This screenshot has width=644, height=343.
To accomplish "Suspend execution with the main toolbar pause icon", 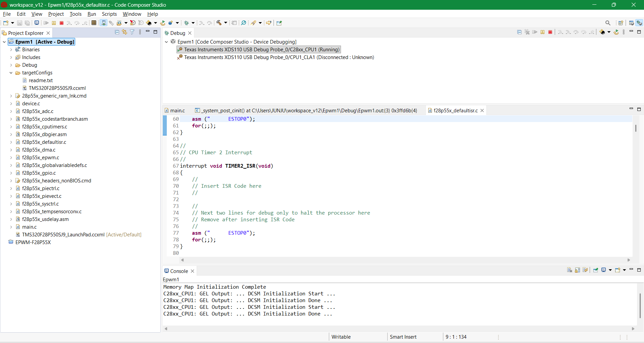I will [x=54, y=23].
